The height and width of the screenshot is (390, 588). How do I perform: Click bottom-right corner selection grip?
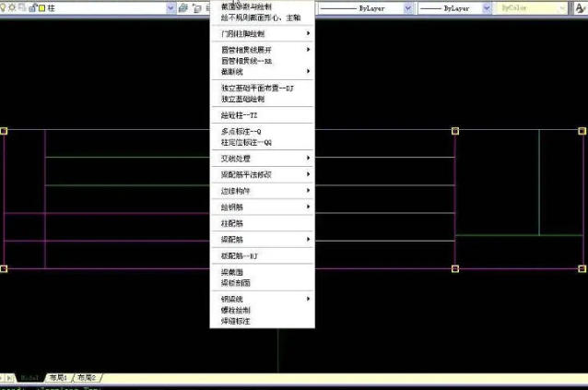pyautogui.click(x=582, y=268)
